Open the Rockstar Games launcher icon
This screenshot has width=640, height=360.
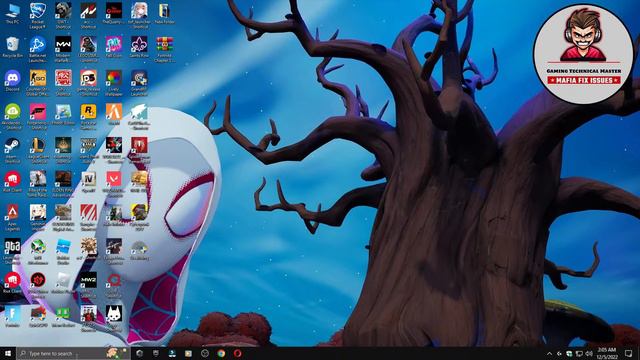(88, 117)
